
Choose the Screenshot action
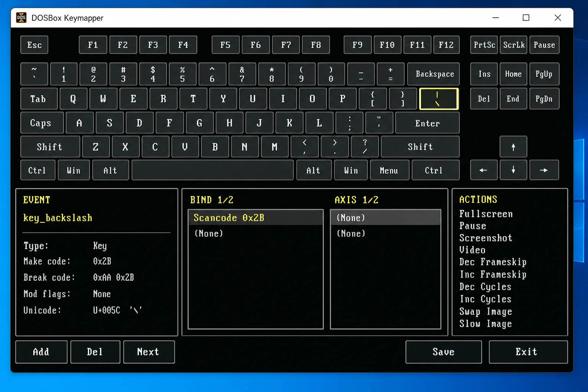(486, 238)
